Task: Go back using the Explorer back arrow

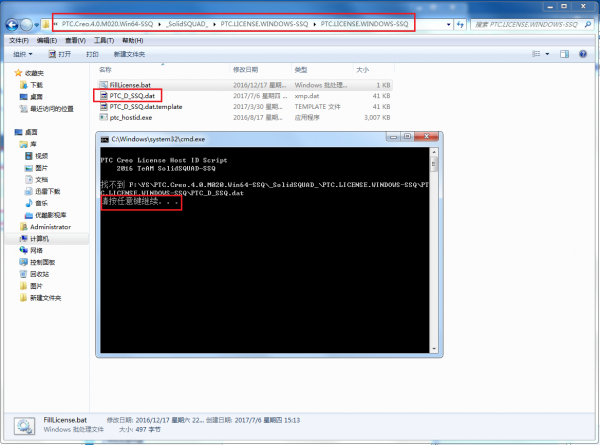Action: click(12, 25)
